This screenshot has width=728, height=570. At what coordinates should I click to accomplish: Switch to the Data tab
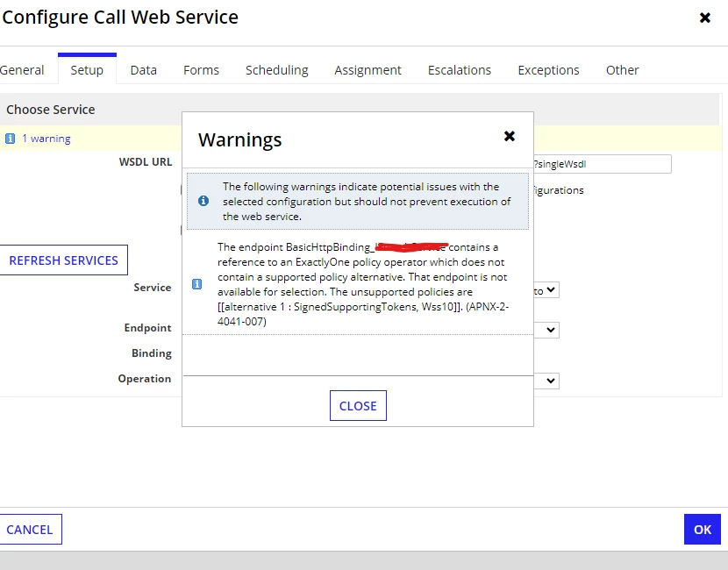[144, 70]
